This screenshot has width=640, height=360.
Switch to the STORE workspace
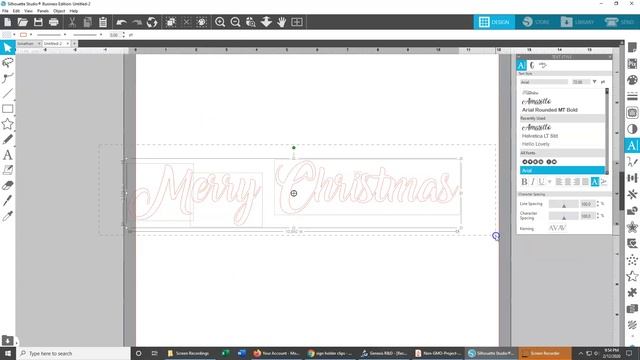tap(536, 22)
